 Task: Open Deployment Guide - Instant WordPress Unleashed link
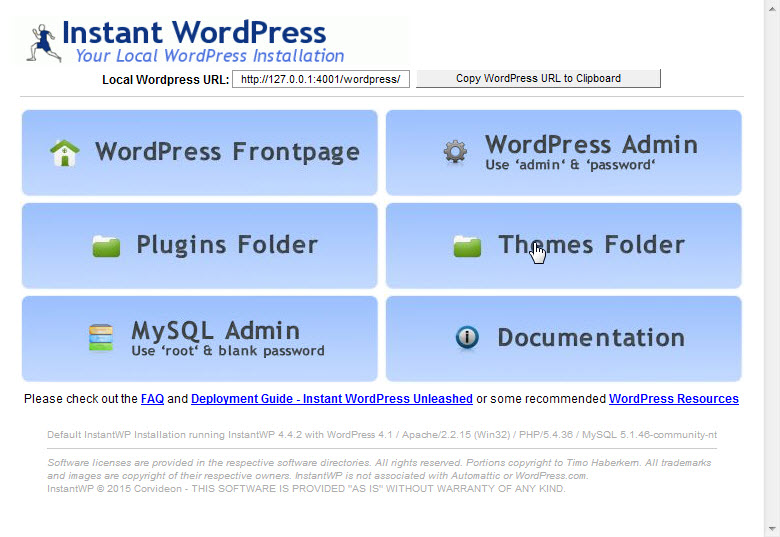pos(332,399)
